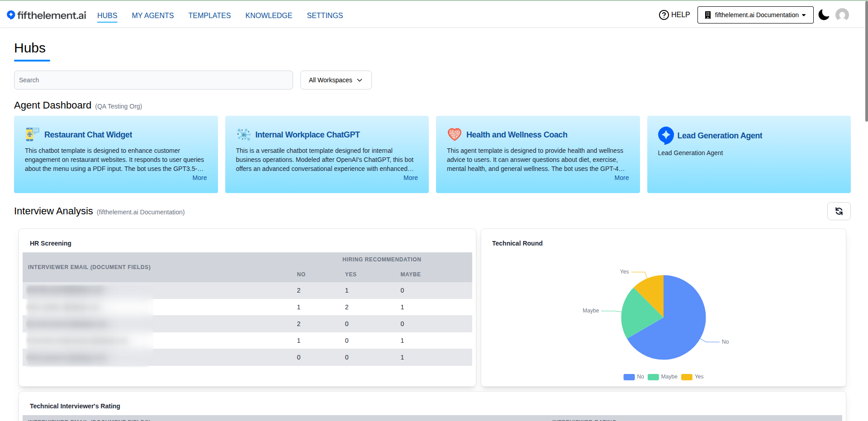Open the SETTINGS tab
This screenshot has width=868, height=421.
tap(325, 15)
